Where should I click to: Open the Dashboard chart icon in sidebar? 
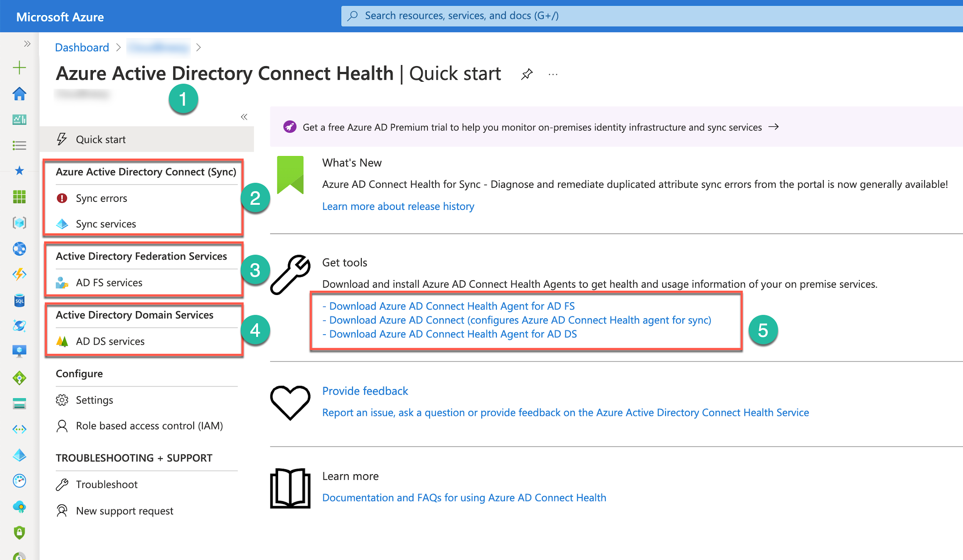coord(19,119)
